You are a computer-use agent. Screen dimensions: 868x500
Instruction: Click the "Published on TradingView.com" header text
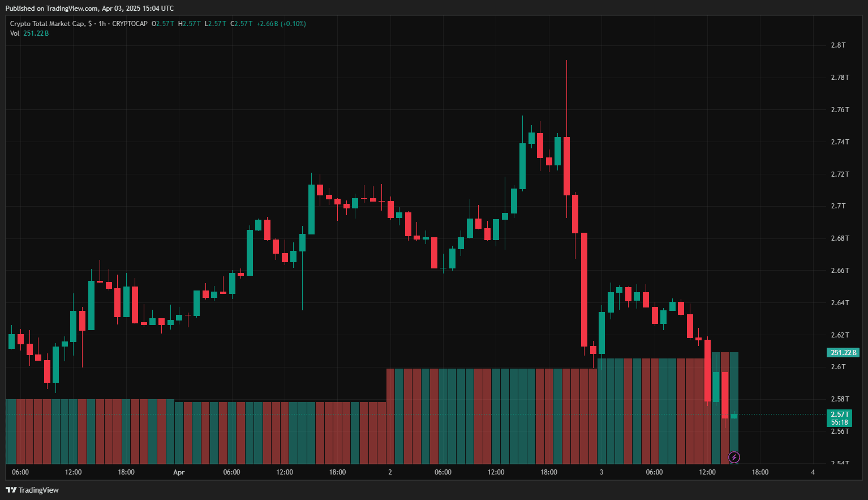point(51,8)
